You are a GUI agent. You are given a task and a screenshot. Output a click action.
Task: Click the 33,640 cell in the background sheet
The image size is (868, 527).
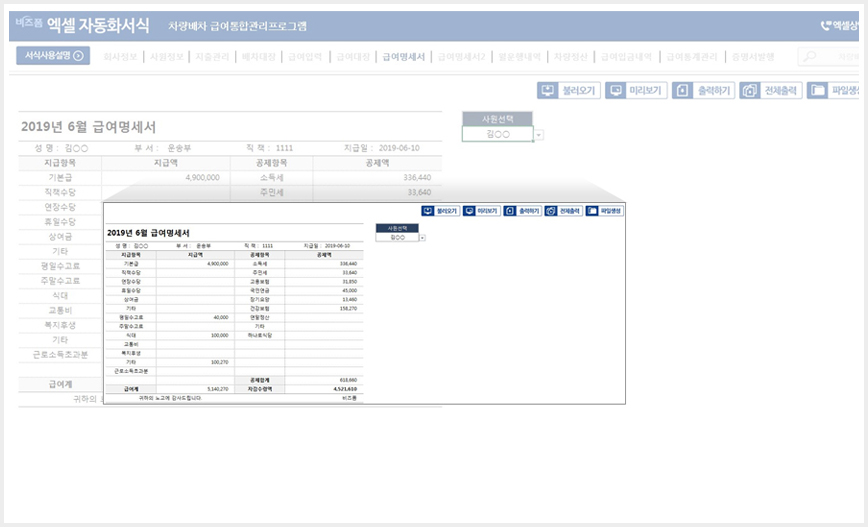[378, 192]
